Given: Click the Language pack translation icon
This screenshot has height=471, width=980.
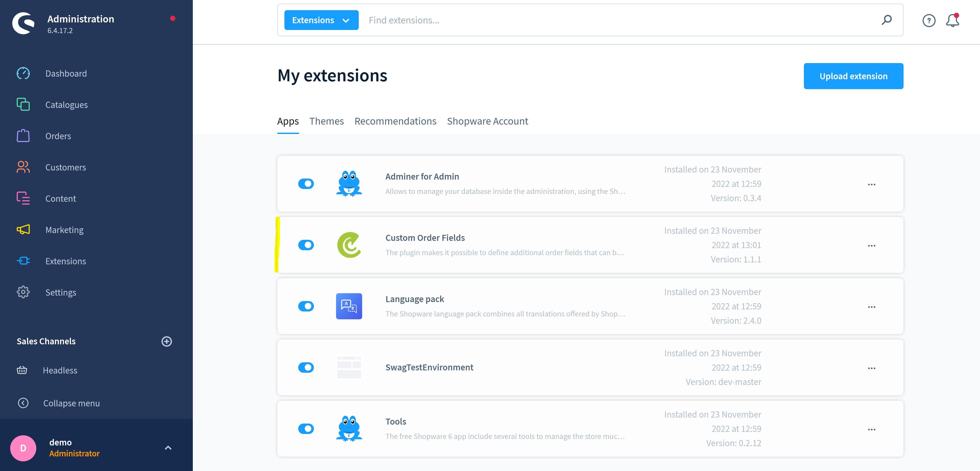Looking at the screenshot, I should (x=349, y=306).
